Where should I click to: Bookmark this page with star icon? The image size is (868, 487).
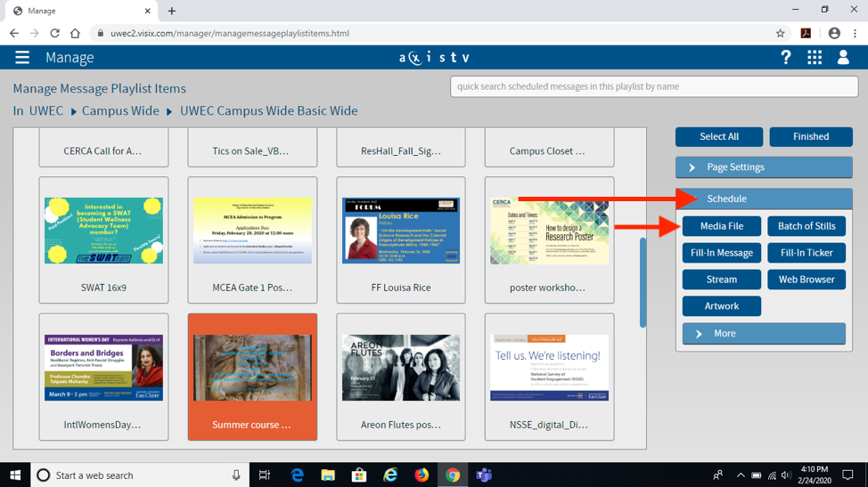[x=780, y=33]
